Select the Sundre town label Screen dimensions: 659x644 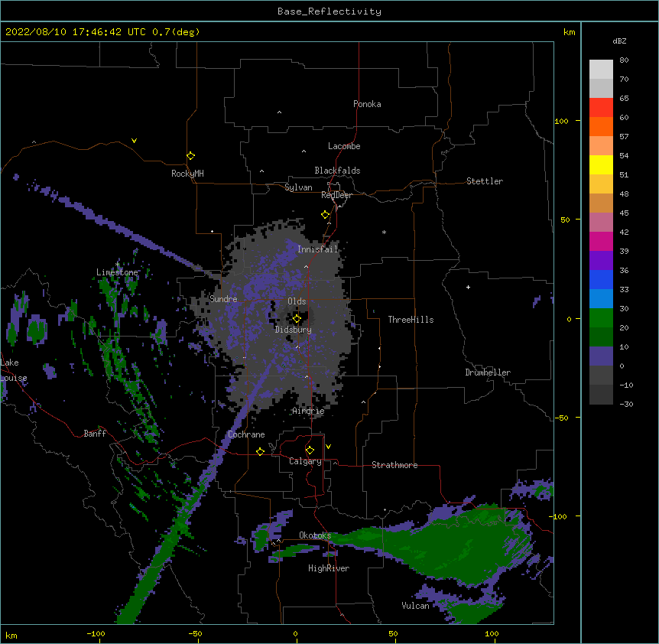pyautogui.click(x=223, y=299)
